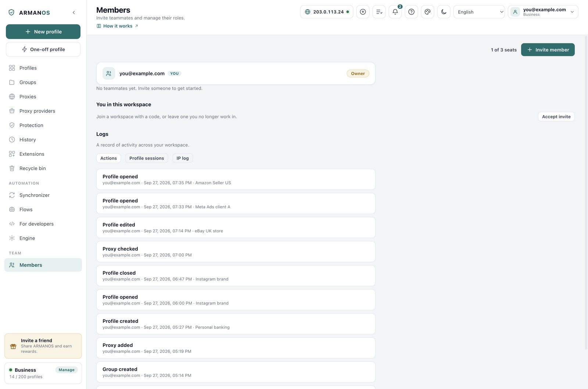Create a One-off profile
Viewport: 588px width, 389px height.
[x=43, y=49]
